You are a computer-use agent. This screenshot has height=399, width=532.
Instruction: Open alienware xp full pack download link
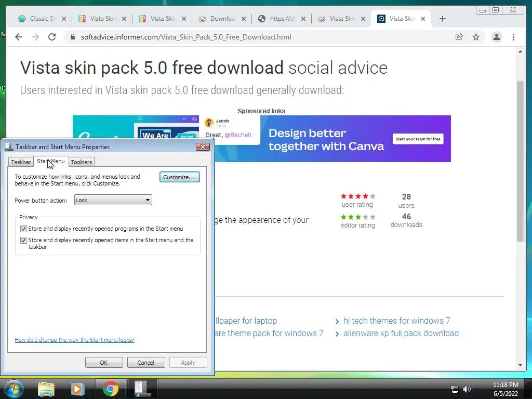click(x=401, y=333)
